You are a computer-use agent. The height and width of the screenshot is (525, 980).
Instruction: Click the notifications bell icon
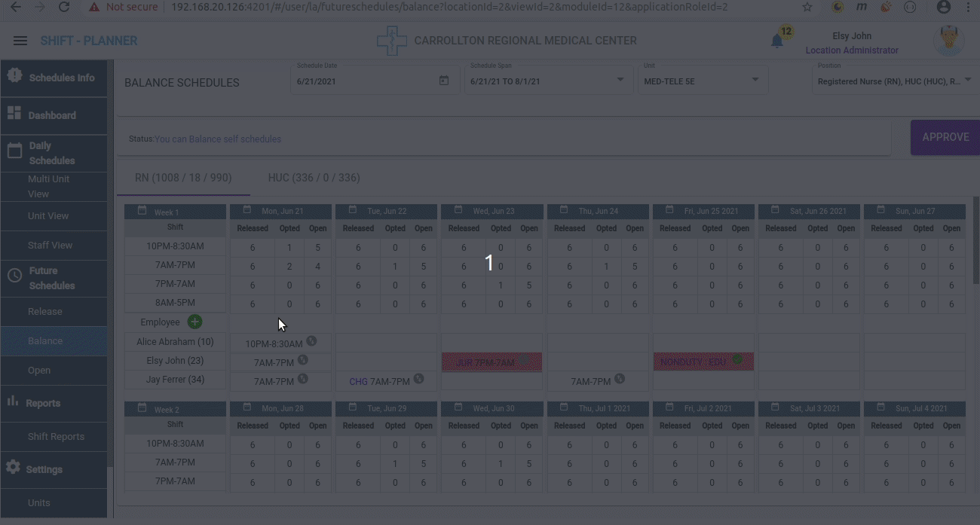click(x=777, y=41)
